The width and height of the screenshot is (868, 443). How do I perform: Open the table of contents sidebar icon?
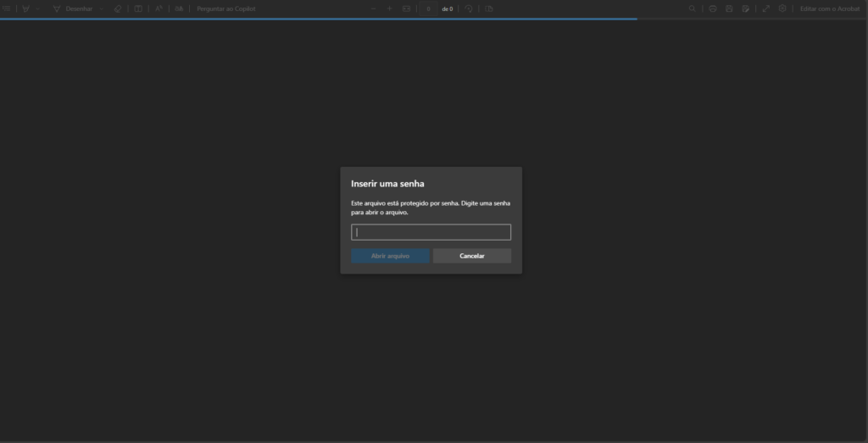(x=7, y=8)
